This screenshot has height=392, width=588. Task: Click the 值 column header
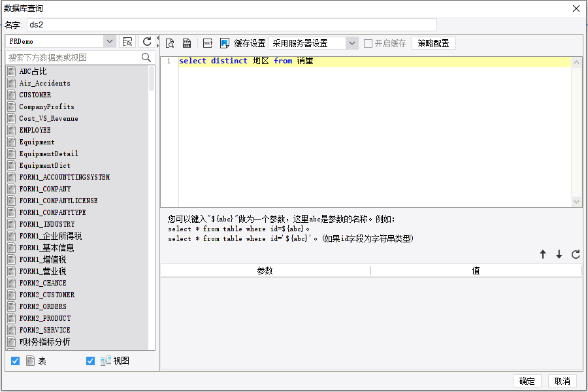pyautogui.click(x=476, y=270)
